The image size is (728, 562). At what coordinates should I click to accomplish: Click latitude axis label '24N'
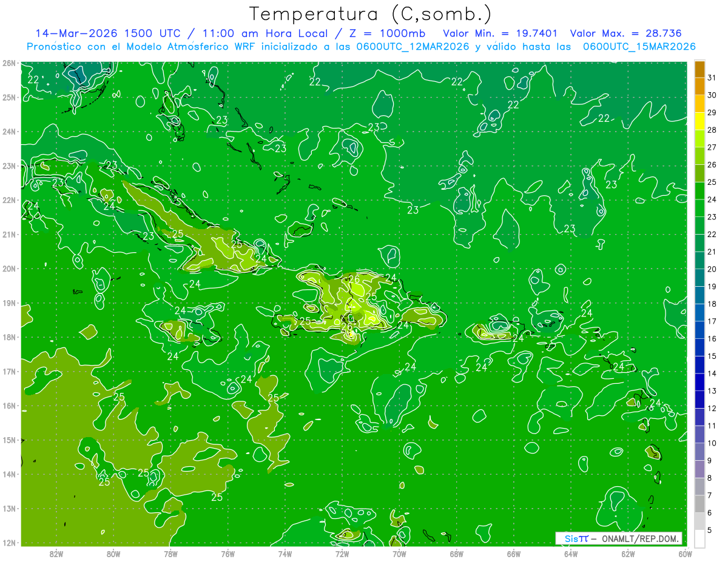pyautogui.click(x=9, y=132)
